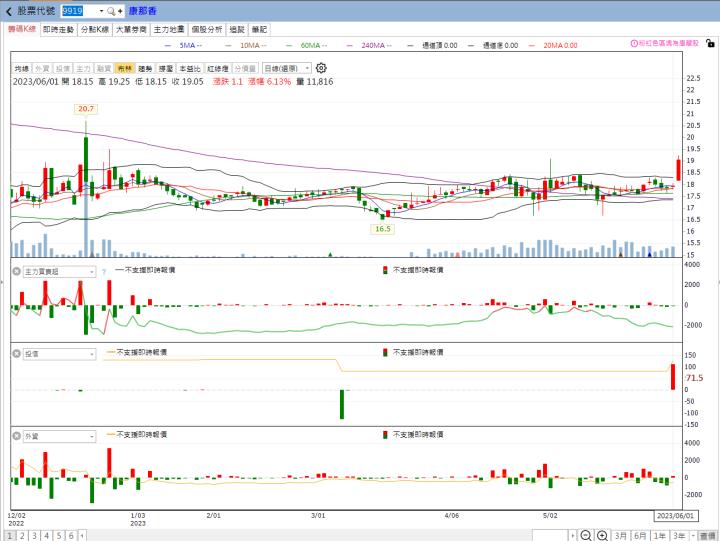Click the small arrow after page 6
This screenshot has height=541, width=720.
click(82, 535)
